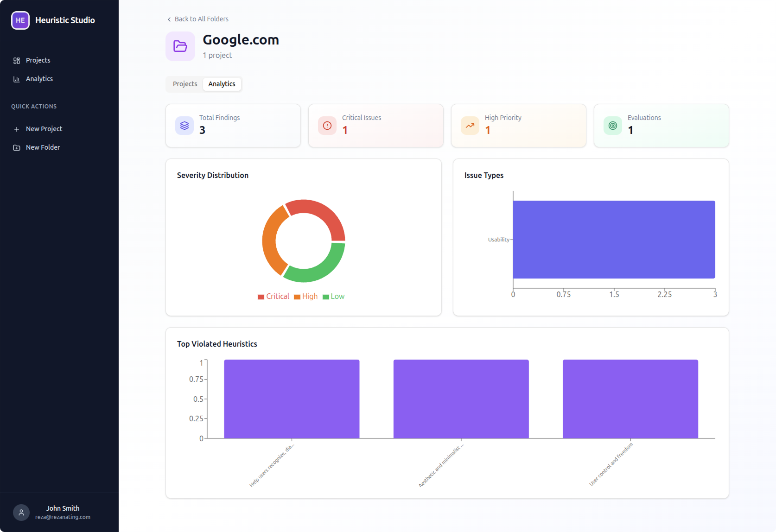Click the Usability bar in Issue Types chart
This screenshot has width=776, height=532.
coord(614,239)
